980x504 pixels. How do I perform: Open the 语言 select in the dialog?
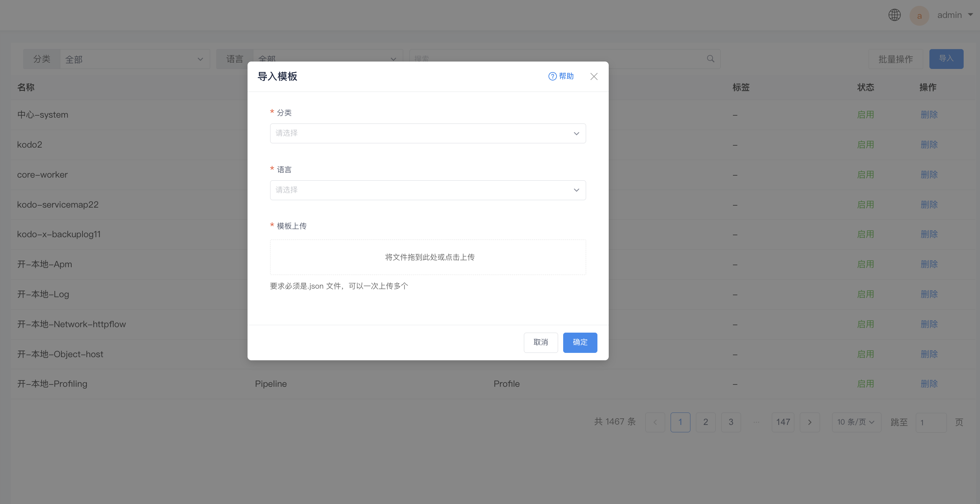(428, 190)
